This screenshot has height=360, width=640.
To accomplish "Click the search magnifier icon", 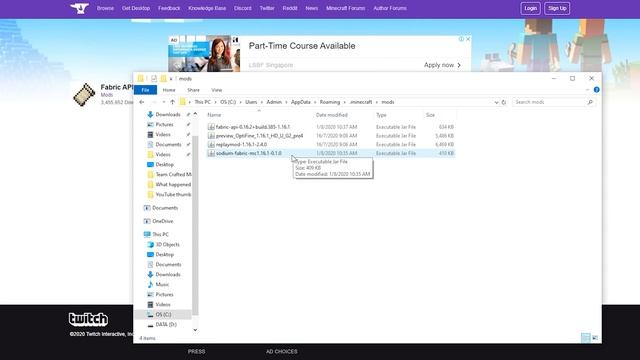I will point(590,102).
